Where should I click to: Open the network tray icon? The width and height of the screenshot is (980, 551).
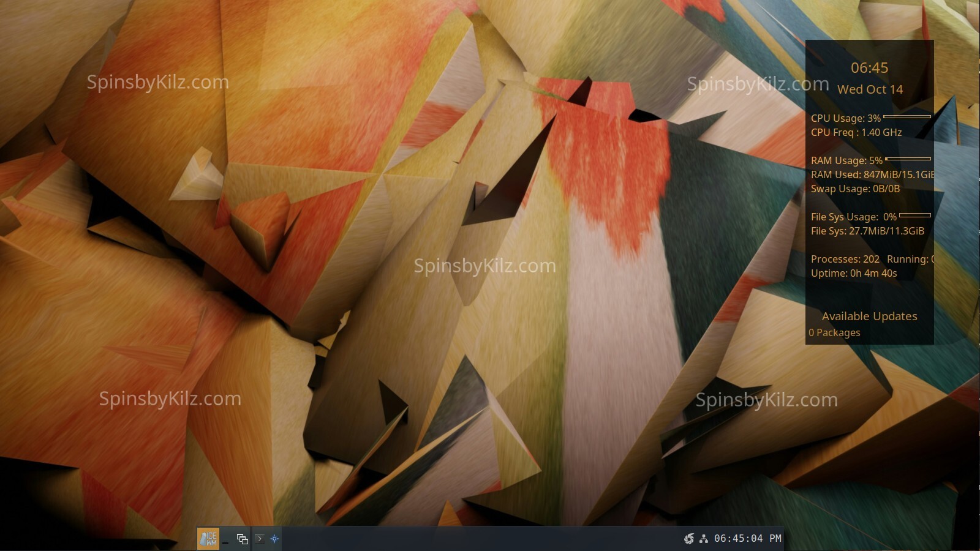tap(704, 539)
